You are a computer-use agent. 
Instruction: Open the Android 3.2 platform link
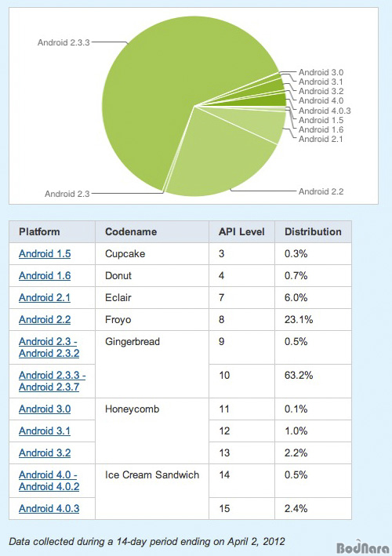pyautogui.click(x=45, y=452)
